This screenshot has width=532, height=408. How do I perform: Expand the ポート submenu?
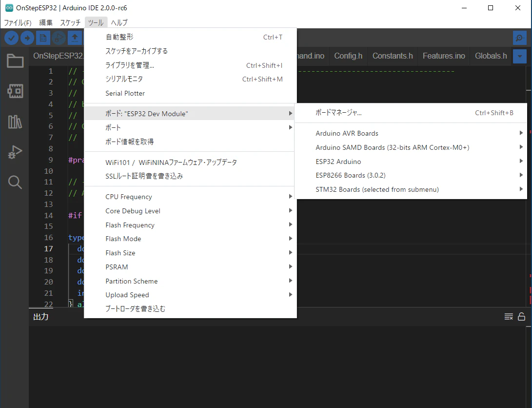coord(190,128)
